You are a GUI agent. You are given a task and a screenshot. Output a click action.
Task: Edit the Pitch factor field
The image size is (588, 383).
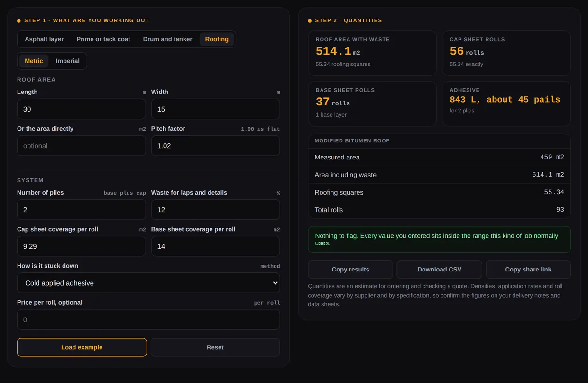[x=215, y=146]
